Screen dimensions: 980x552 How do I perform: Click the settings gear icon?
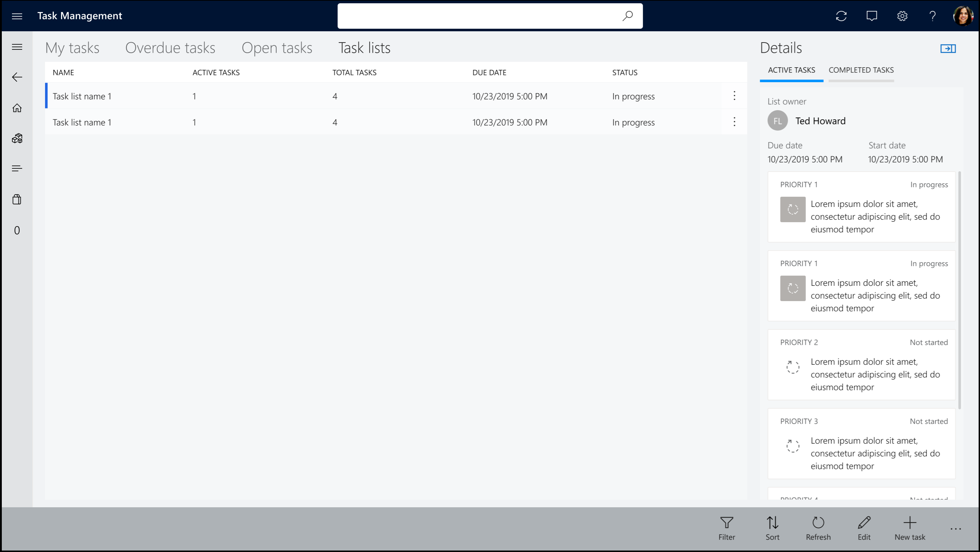tap(903, 15)
